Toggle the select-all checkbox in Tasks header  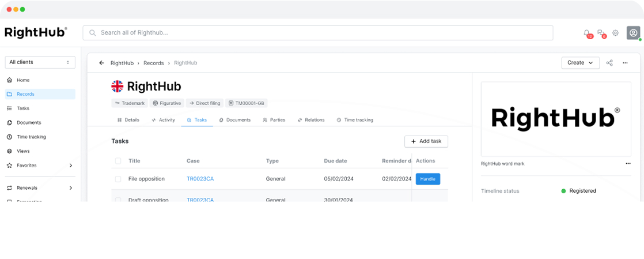118,161
